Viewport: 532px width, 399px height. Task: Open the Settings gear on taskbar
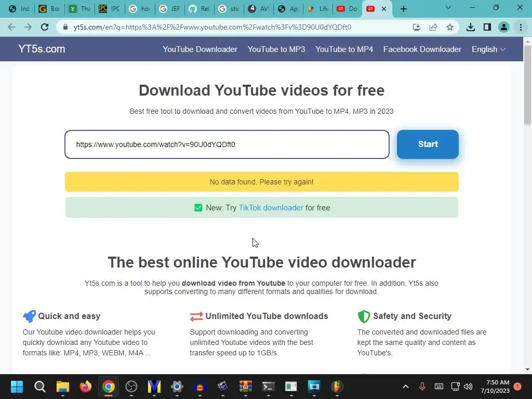click(x=177, y=387)
